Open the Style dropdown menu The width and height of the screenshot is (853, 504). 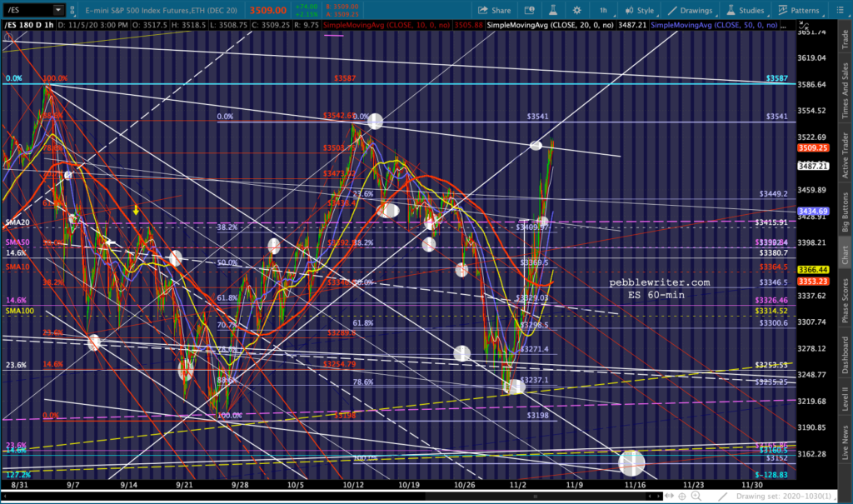[640, 10]
